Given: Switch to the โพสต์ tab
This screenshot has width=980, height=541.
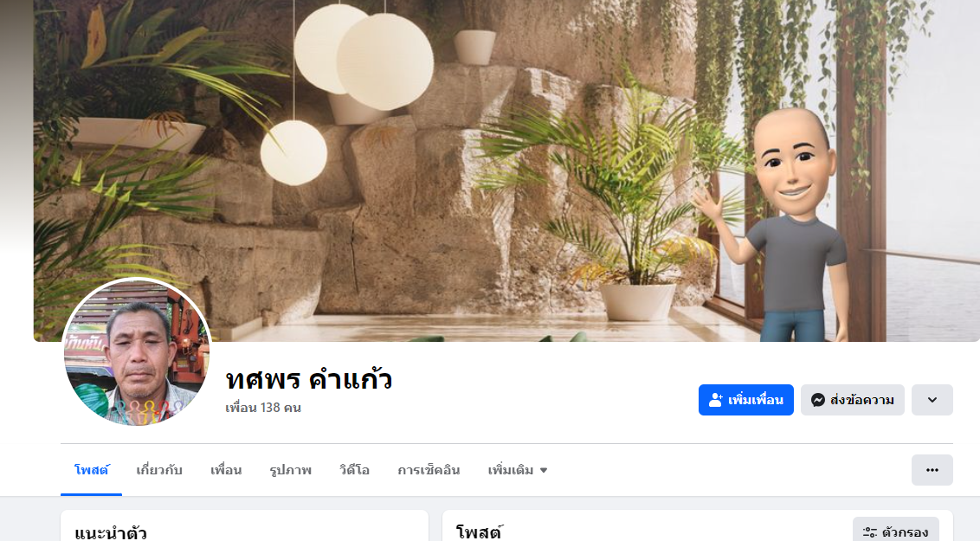Looking at the screenshot, I should [91, 470].
